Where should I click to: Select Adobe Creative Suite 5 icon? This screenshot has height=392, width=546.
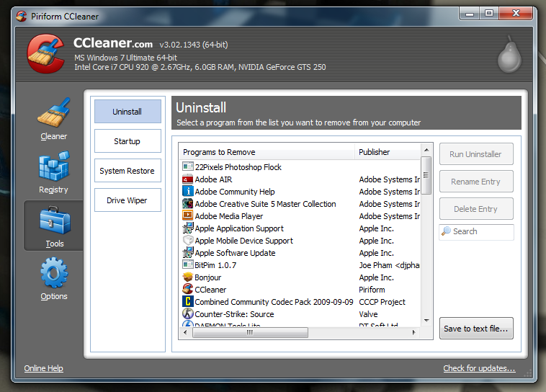(x=188, y=203)
